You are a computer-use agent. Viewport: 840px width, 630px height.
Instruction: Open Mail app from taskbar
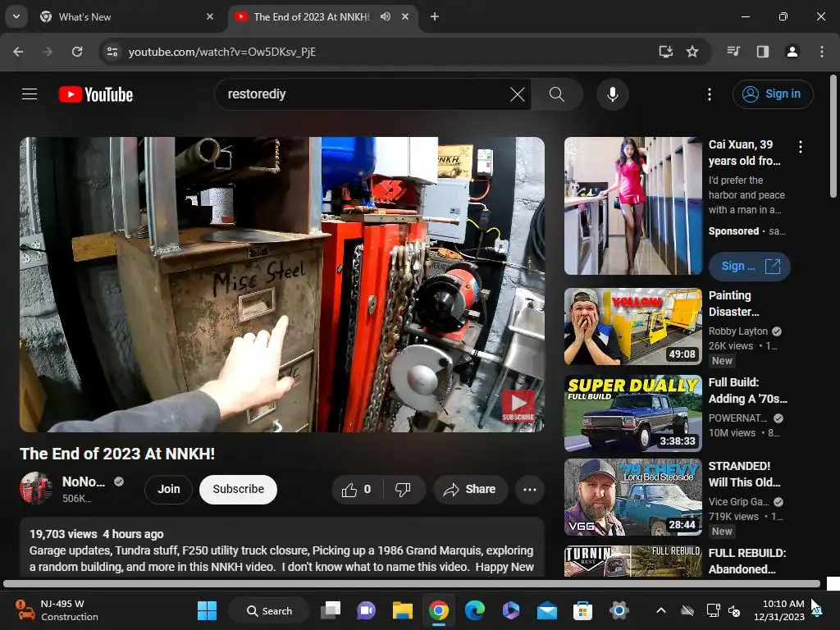(547, 610)
